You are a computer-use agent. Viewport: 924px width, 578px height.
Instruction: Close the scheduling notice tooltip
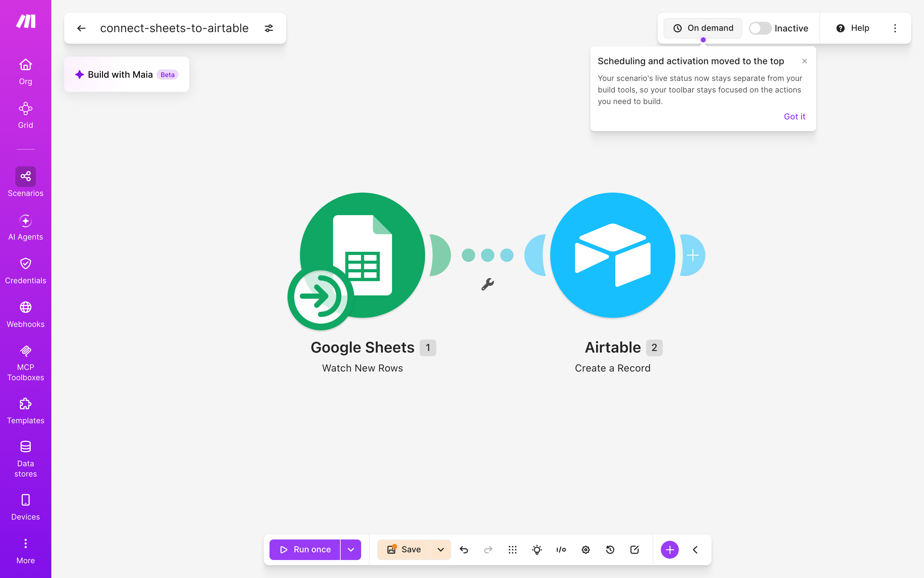(x=805, y=61)
